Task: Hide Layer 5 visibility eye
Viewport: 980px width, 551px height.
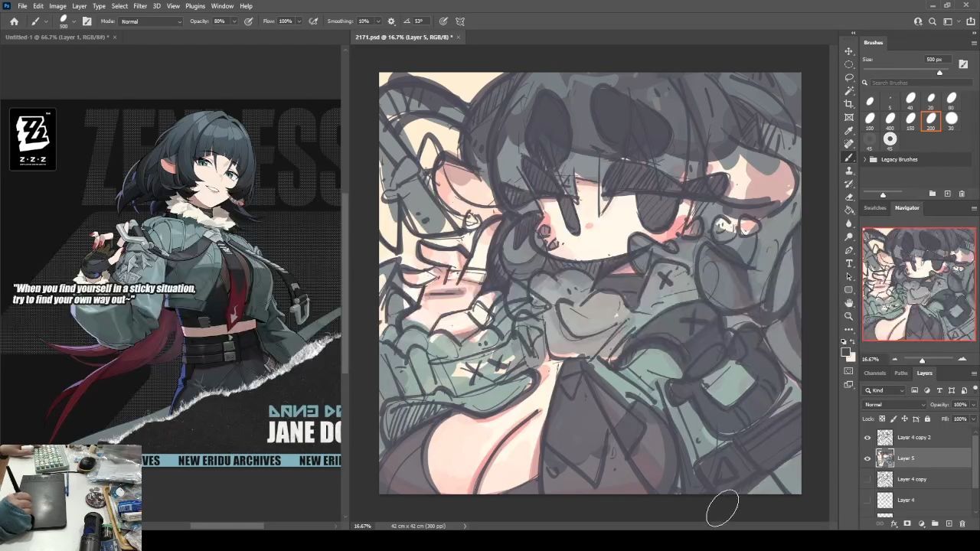Action: [867, 458]
